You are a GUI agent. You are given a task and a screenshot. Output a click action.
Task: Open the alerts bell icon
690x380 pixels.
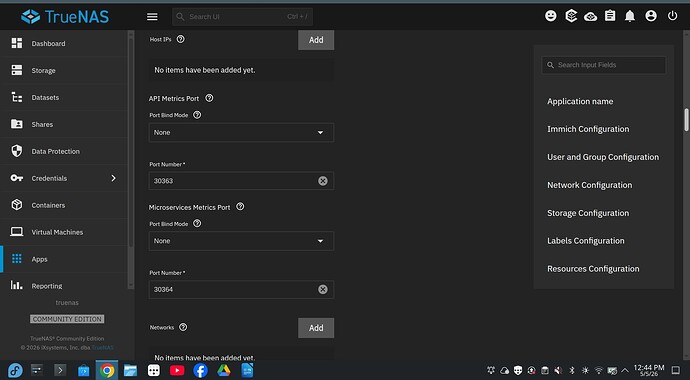[630, 16]
